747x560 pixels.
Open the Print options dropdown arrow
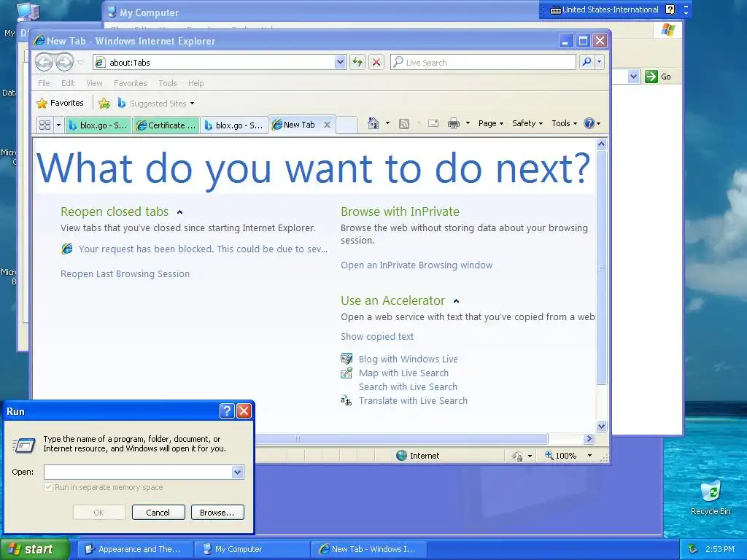click(x=468, y=123)
